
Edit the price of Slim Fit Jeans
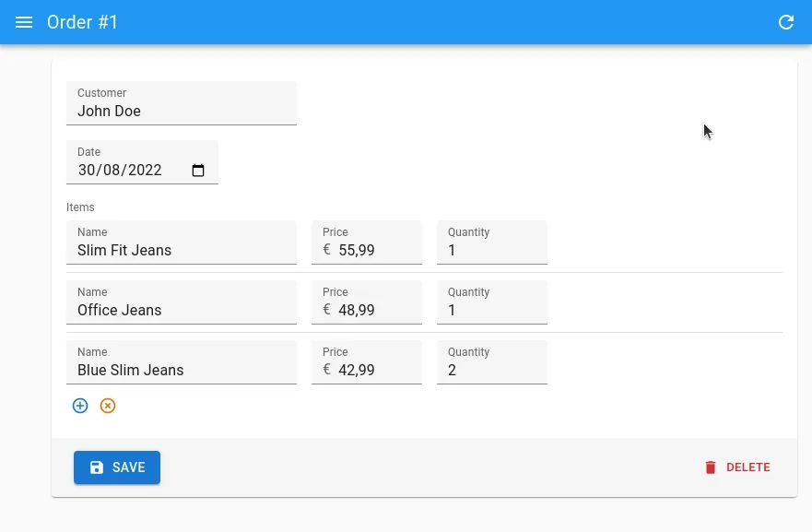click(x=367, y=250)
